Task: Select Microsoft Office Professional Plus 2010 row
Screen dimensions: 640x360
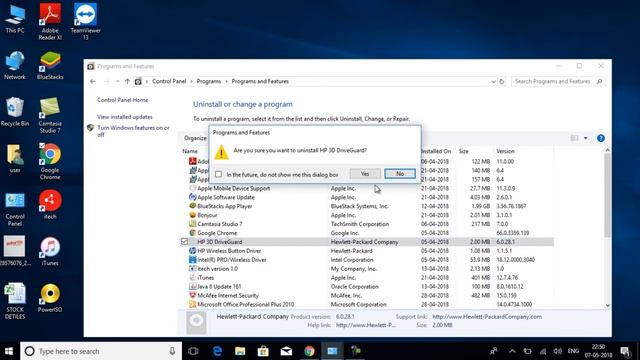Action: pyautogui.click(x=367, y=304)
